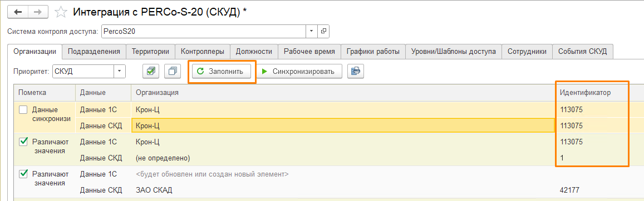Open the PercoS20 reference with the open icon

(x=323, y=31)
